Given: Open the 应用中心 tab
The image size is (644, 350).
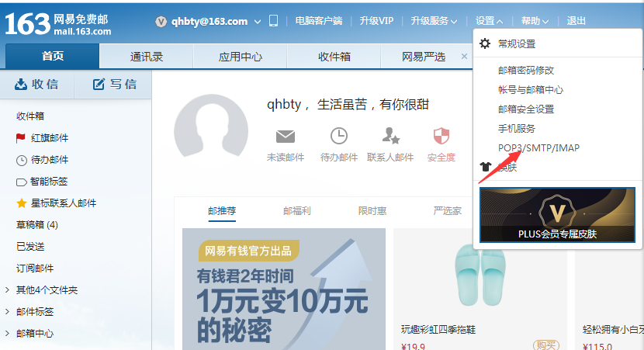Looking at the screenshot, I should [x=241, y=57].
